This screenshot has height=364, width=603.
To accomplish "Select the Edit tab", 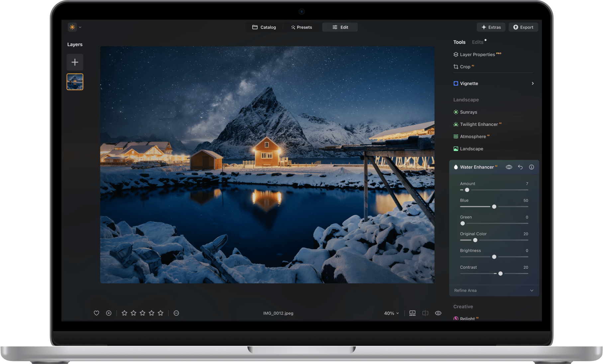I will click(x=340, y=27).
